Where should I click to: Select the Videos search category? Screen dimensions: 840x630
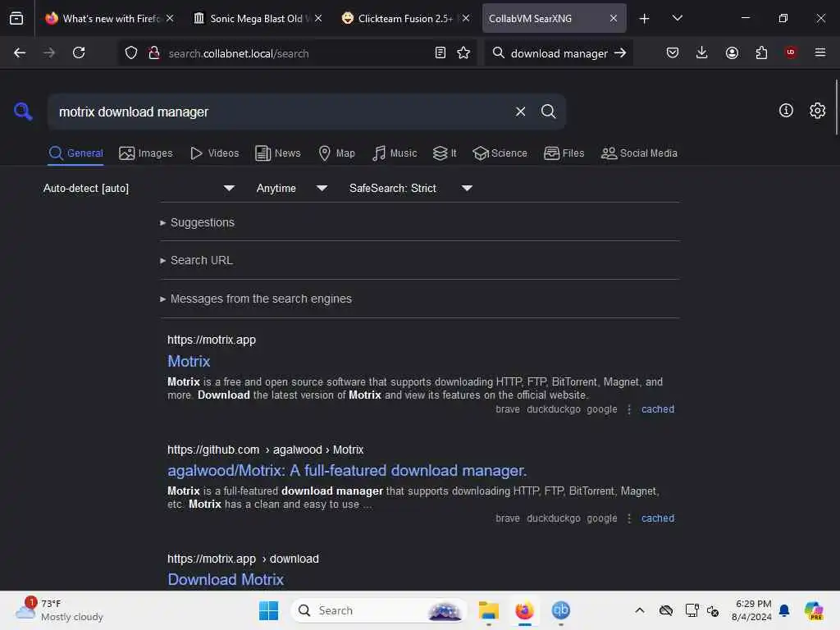click(x=214, y=153)
